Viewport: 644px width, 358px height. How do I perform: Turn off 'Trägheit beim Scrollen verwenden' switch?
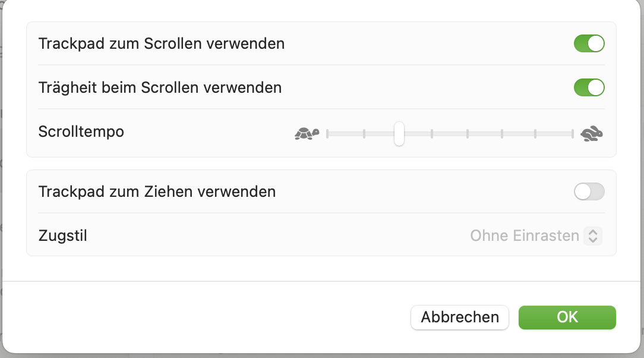click(589, 87)
